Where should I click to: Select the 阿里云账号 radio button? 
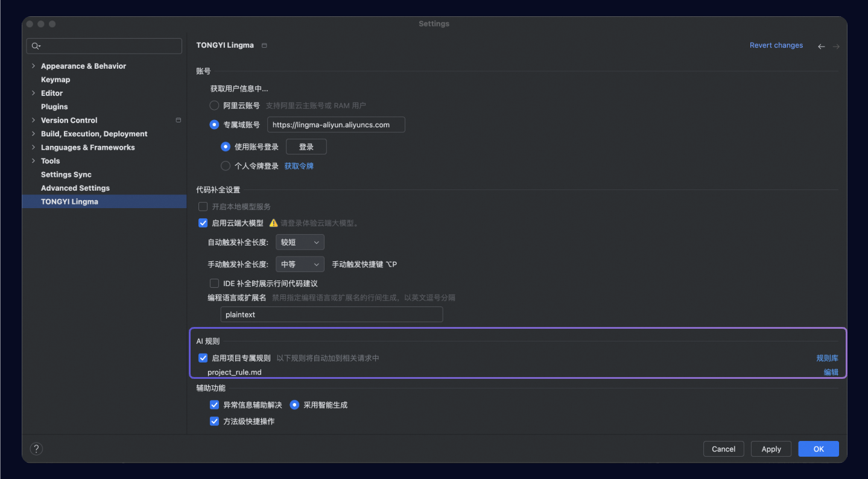point(214,106)
